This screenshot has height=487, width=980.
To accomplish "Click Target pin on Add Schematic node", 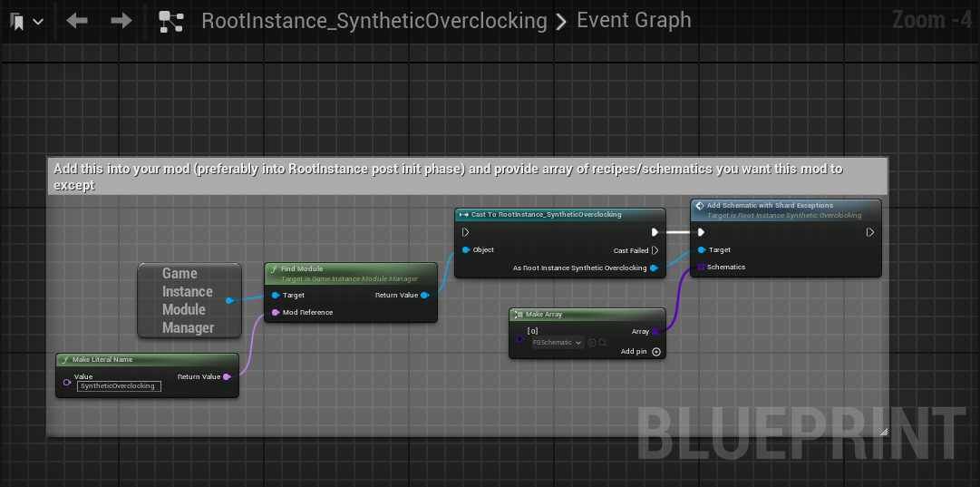I will [702, 250].
